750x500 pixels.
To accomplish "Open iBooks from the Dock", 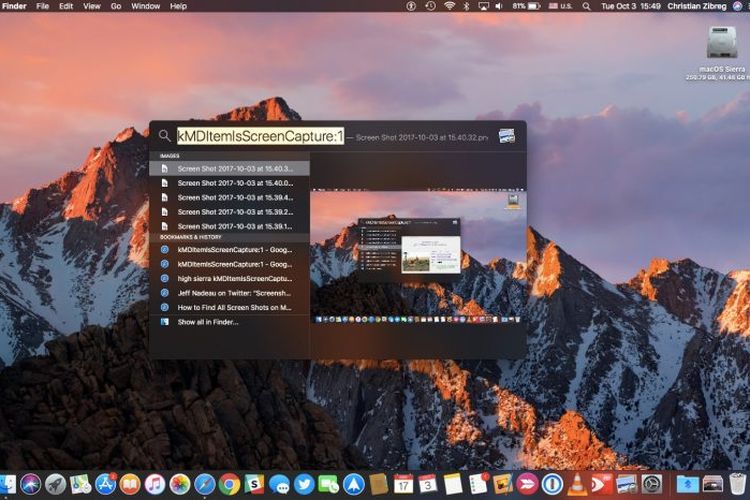I will [130, 485].
